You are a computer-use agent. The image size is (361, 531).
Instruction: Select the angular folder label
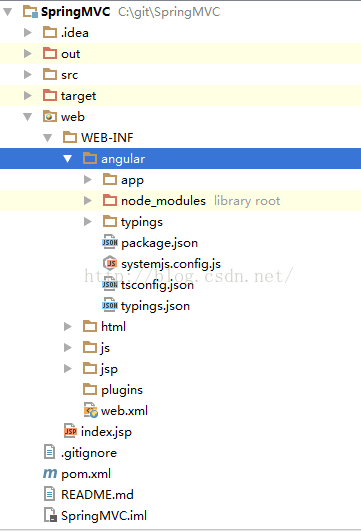[x=123, y=159]
